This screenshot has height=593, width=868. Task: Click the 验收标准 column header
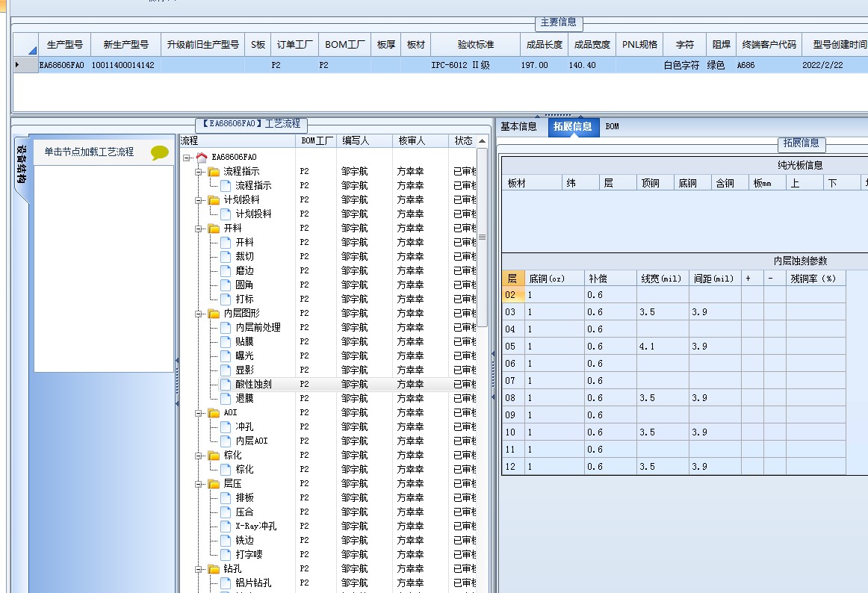(x=476, y=45)
